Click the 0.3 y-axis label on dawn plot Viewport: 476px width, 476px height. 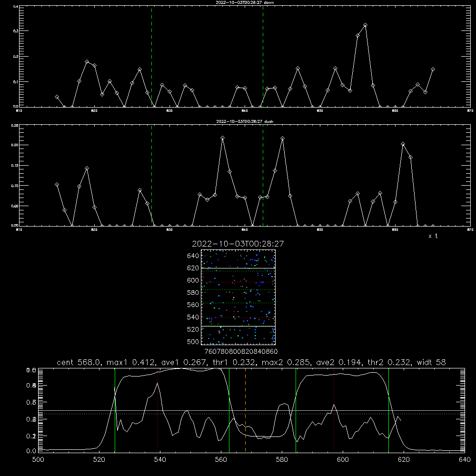[x=15, y=31]
